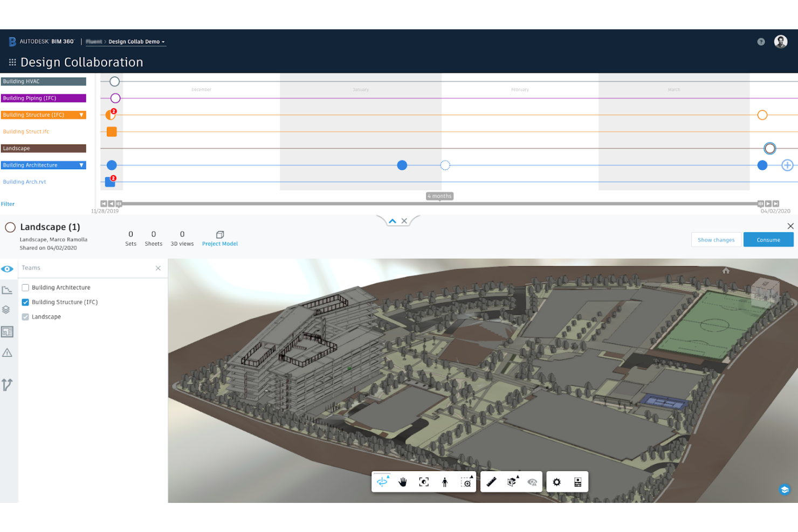
Task: Open the Issues warning panel in sidebar
Action: coord(8,352)
